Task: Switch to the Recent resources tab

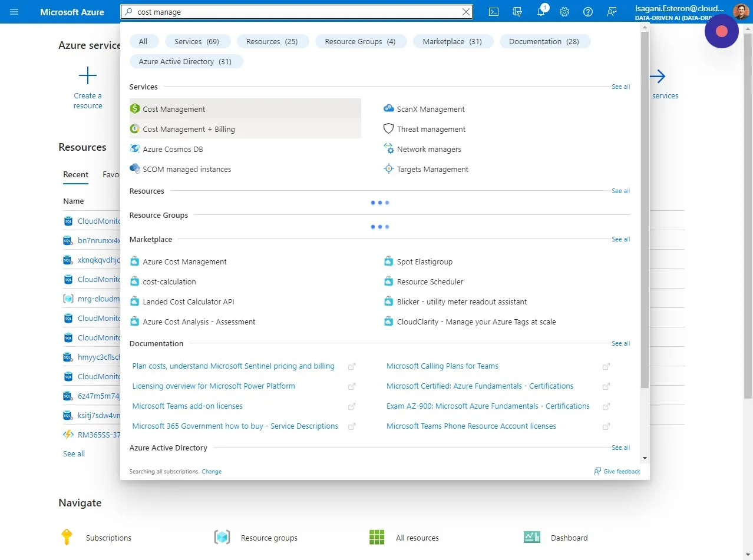Action: pyautogui.click(x=76, y=174)
